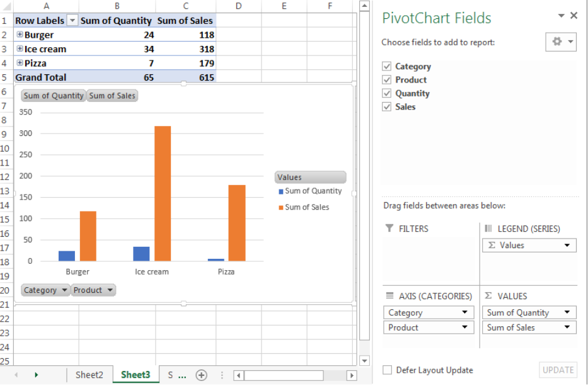Switch to the Sheet2 tab
The image size is (588, 386).
pyautogui.click(x=89, y=375)
